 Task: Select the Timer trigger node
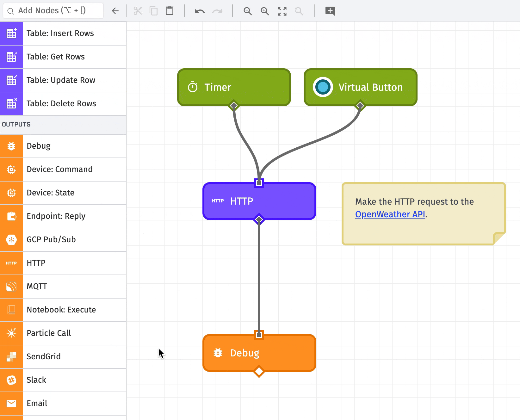tap(234, 87)
